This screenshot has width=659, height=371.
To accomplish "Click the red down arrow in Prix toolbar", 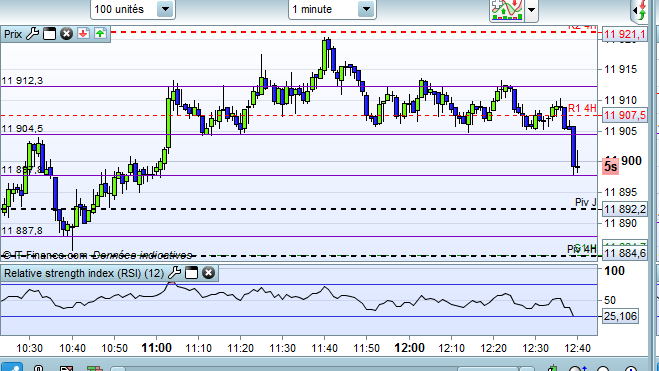I will point(83,34).
